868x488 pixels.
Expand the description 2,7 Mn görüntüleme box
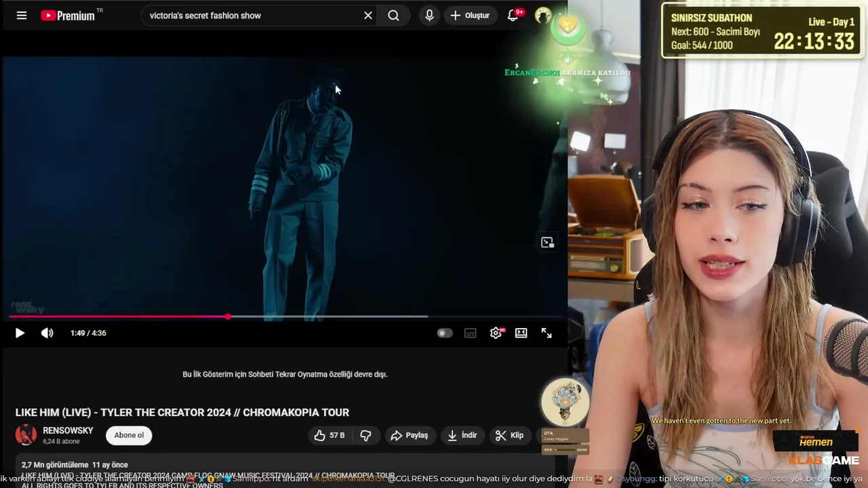tap(284, 471)
